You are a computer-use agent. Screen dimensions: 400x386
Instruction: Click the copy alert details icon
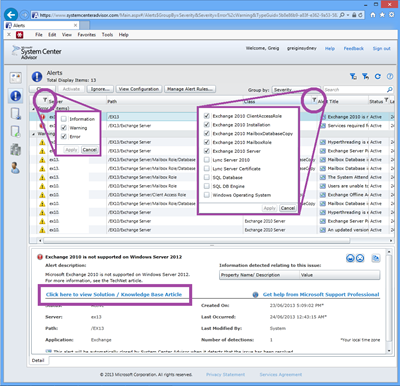pos(376,258)
